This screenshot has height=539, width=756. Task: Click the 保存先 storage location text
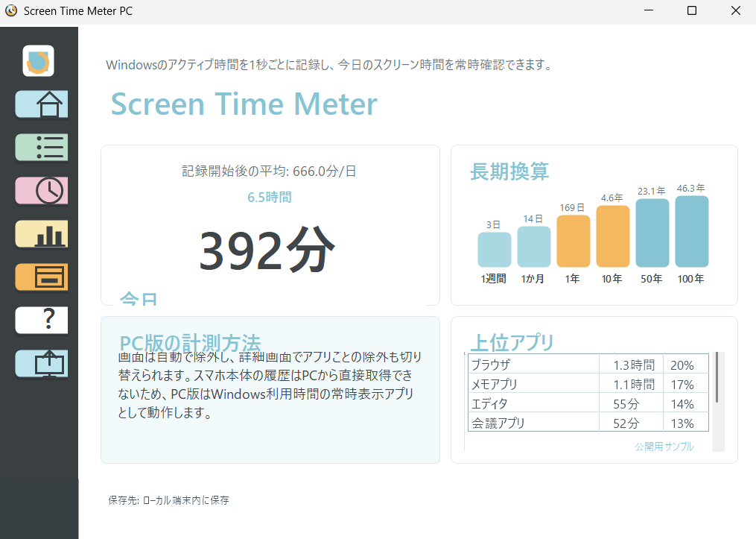click(x=169, y=500)
